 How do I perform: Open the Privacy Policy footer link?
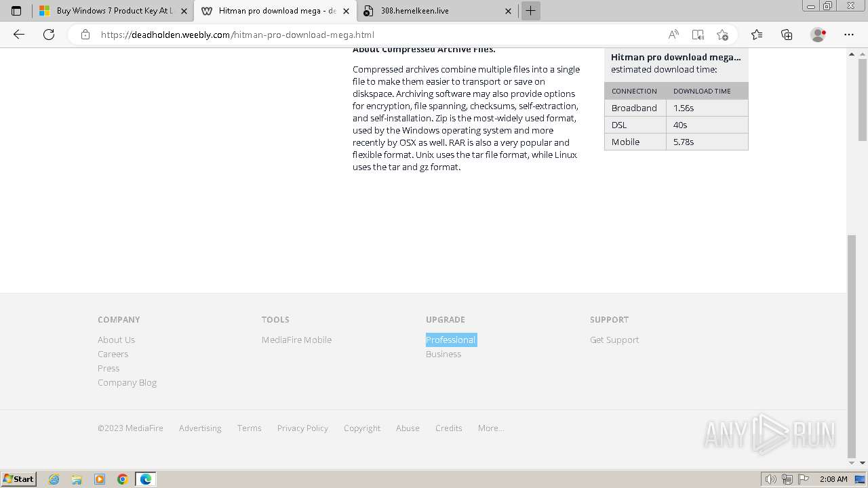(302, 428)
